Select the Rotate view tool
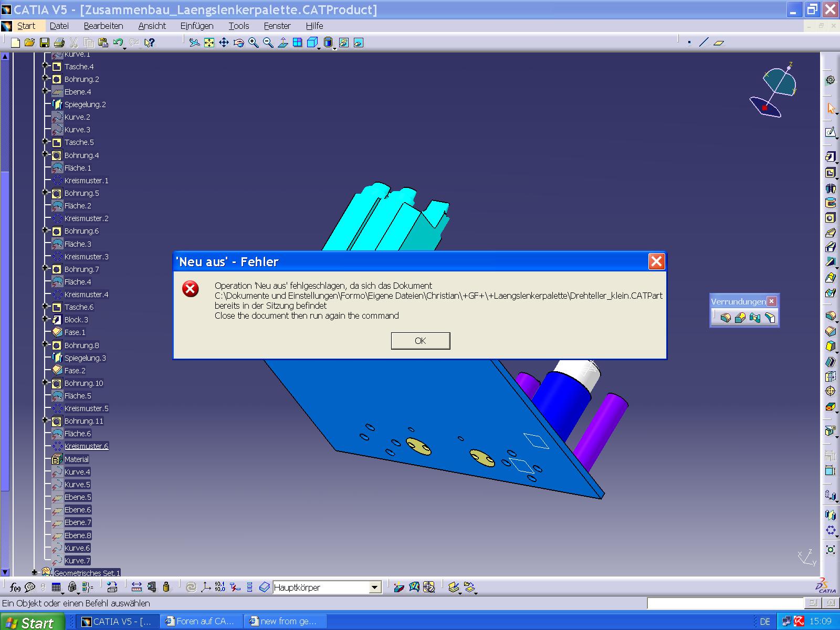This screenshot has width=840, height=630. pyautogui.click(x=239, y=43)
